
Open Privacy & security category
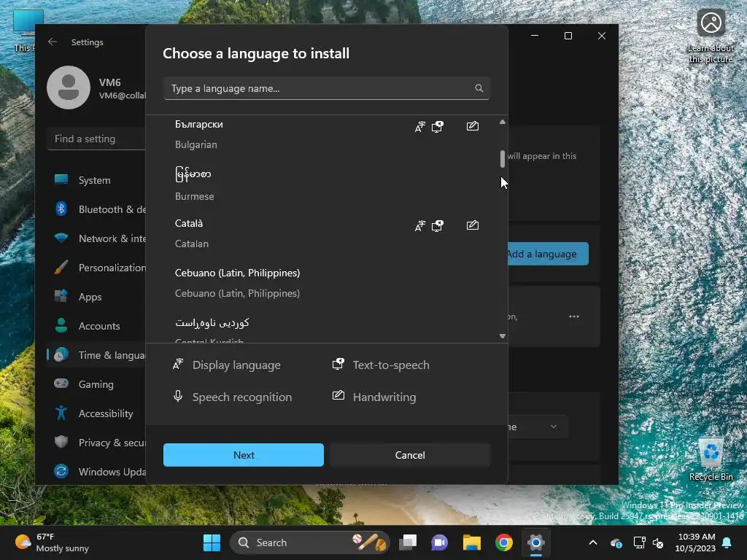96,443
